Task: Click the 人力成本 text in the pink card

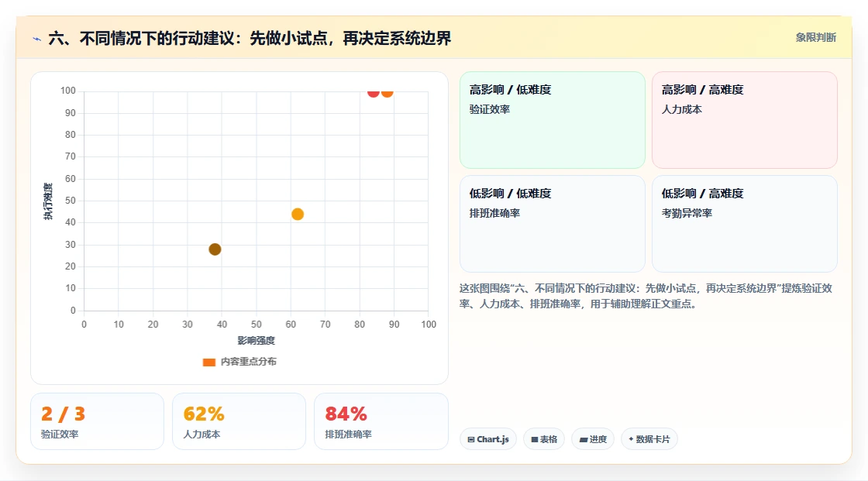Action: [682, 109]
